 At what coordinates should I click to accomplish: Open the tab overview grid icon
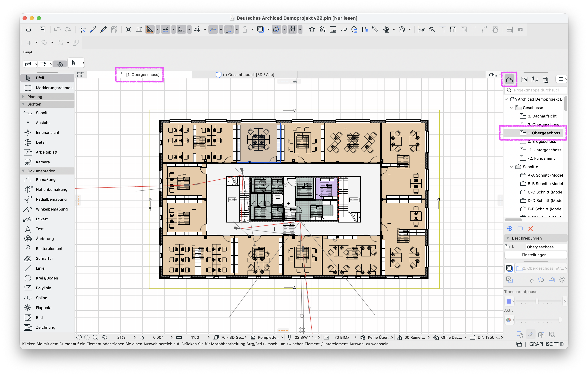point(81,75)
